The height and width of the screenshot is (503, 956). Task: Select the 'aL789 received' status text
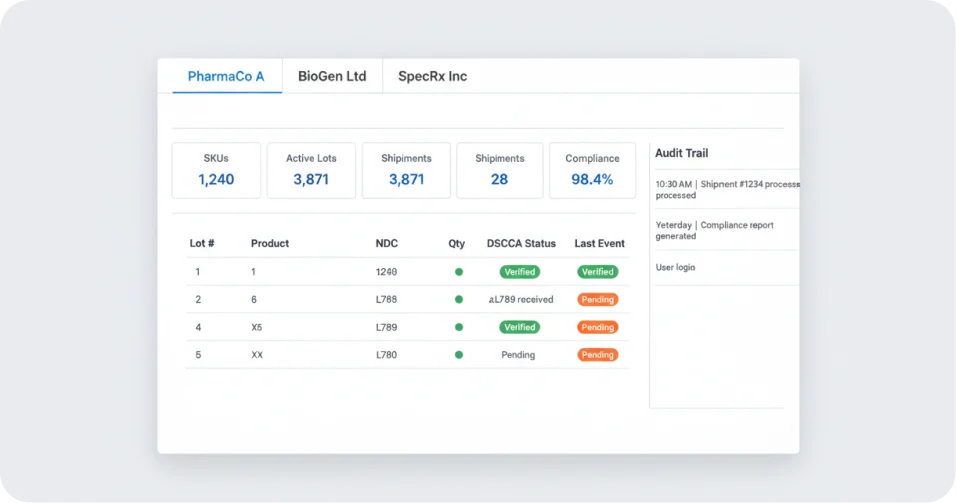pos(521,299)
